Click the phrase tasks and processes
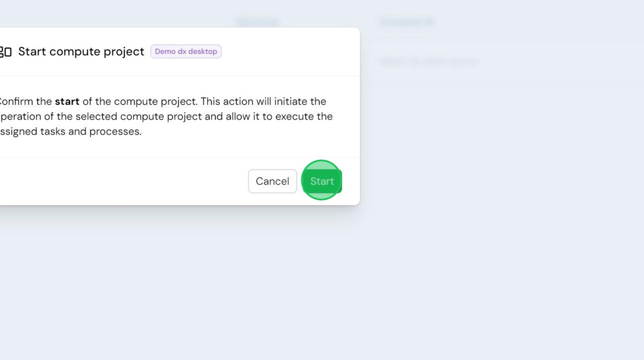 click(91, 132)
